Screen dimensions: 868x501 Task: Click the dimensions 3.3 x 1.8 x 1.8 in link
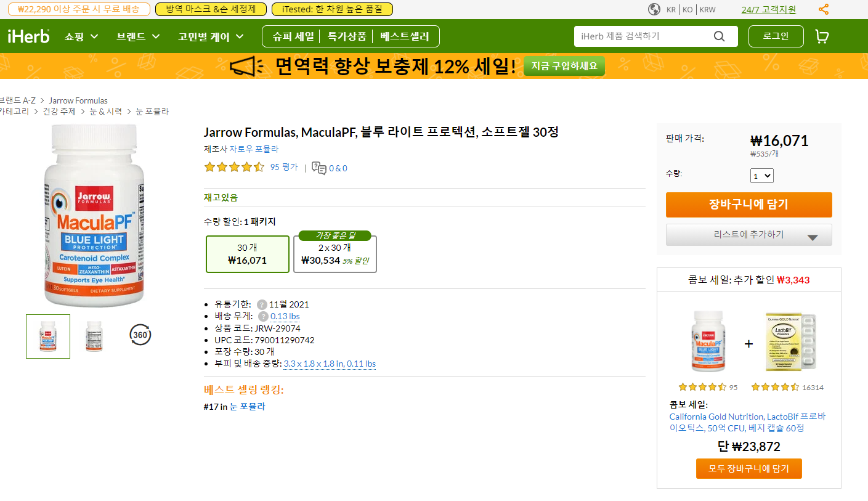(x=330, y=364)
